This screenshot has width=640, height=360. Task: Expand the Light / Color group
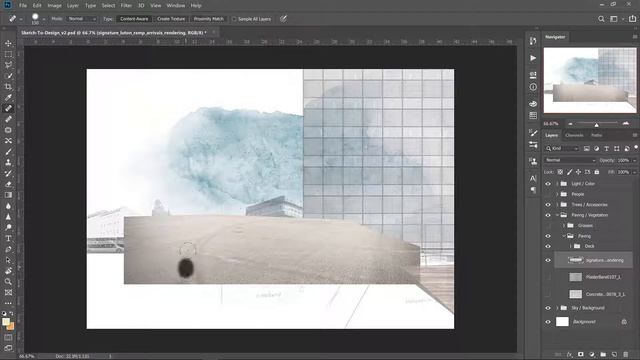pos(557,184)
